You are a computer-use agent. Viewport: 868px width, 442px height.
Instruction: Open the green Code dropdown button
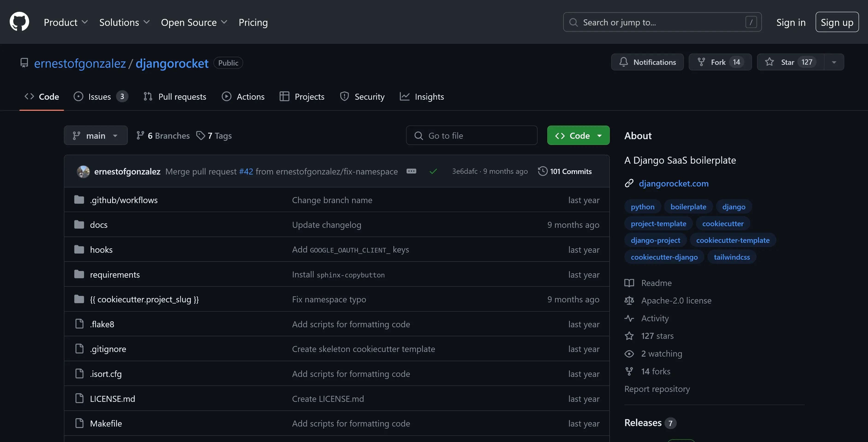pos(578,135)
